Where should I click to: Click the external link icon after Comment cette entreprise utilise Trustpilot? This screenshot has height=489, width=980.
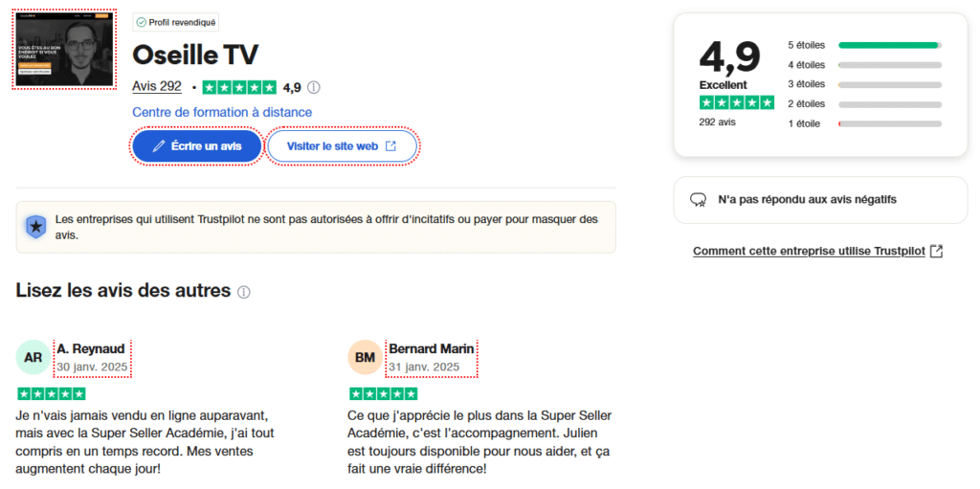(x=936, y=252)
